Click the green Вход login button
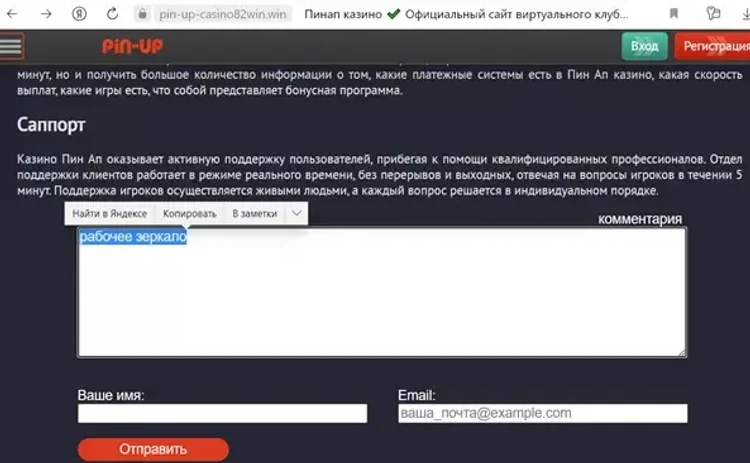Image resolution: width=750 pixels, height=463 pixels. tap(644, 46)
